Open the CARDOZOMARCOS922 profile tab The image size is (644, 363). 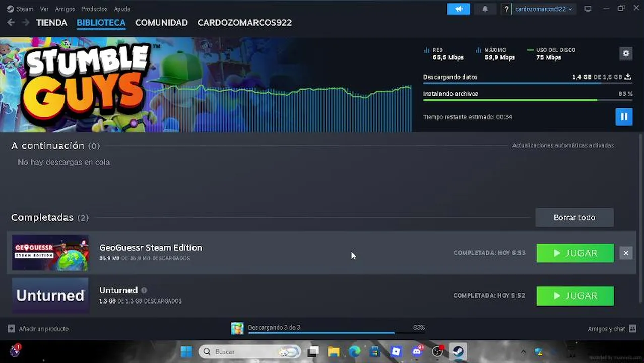[x=244, y=23]
